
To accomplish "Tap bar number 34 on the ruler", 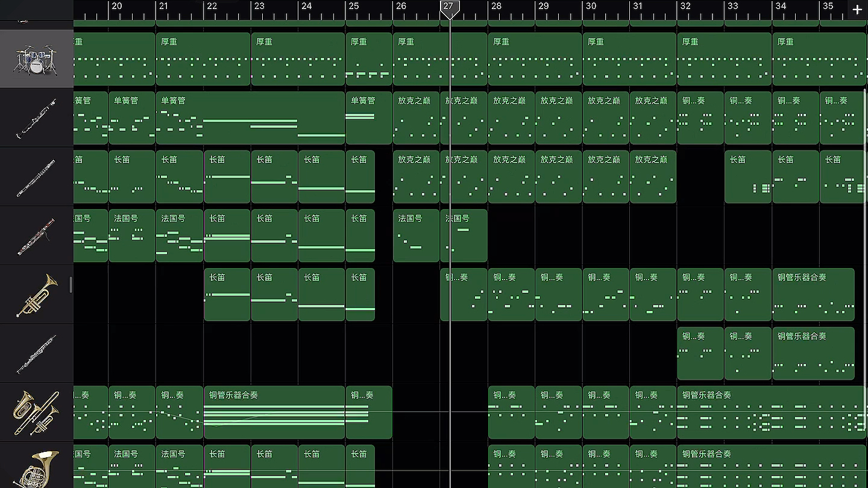I will [x=780, y=6].
